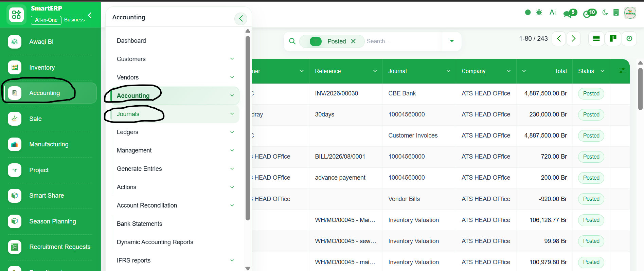Collapse the Accounting menu panel
644x271 pixels.
tap(241, 18)
